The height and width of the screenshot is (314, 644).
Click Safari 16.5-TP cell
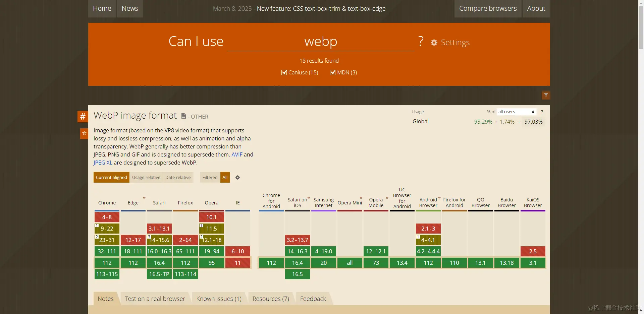(x=159, y=274)
